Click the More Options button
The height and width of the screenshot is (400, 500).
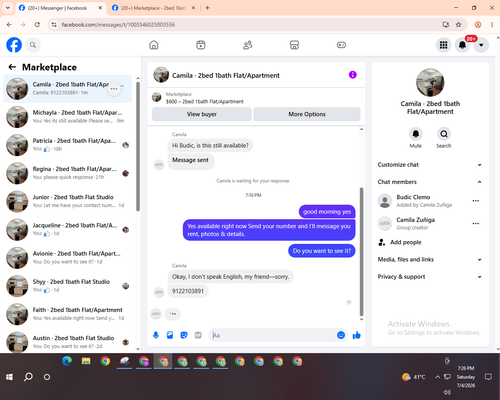tap(307, 114)
